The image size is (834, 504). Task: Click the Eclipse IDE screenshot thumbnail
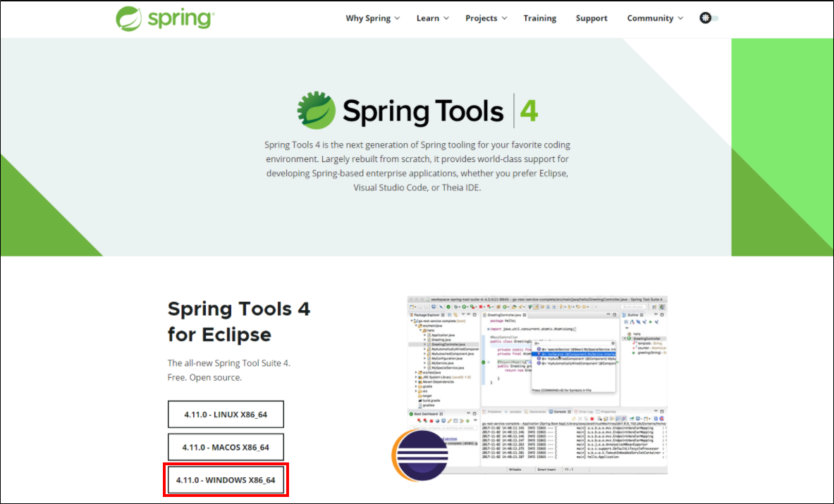[x=537, y=385]
